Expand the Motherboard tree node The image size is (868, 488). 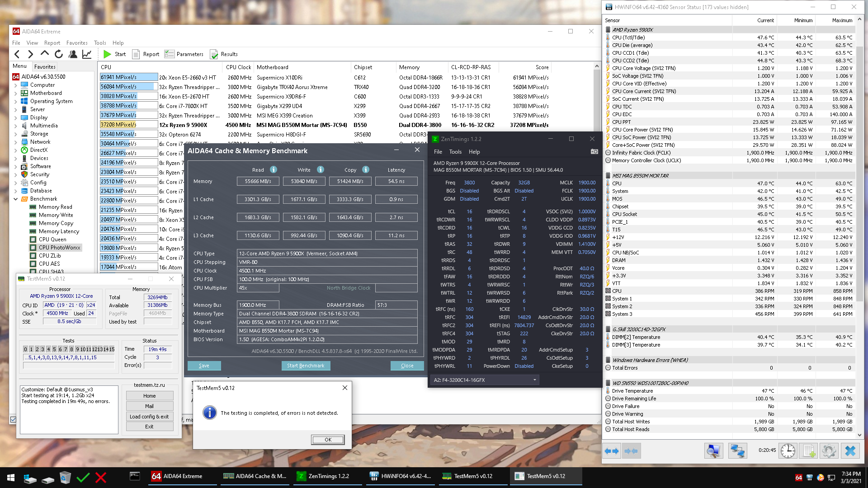pyautogui.click(x=16, y=93)
